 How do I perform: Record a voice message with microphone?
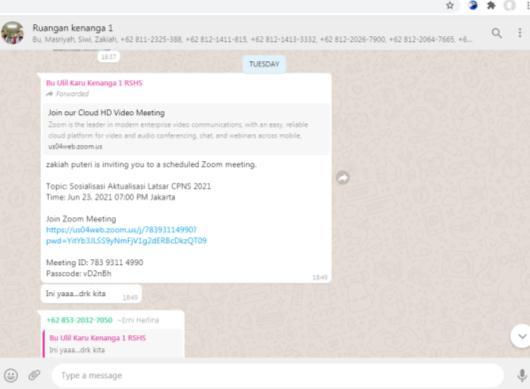click(x=522, y=375)
